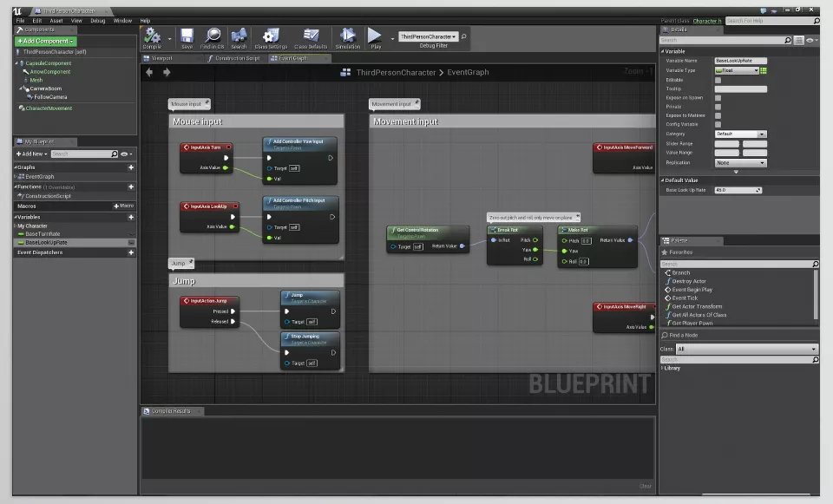833x504 pixels.
Task: Open the Character.h parent class link
Action: 706,21
